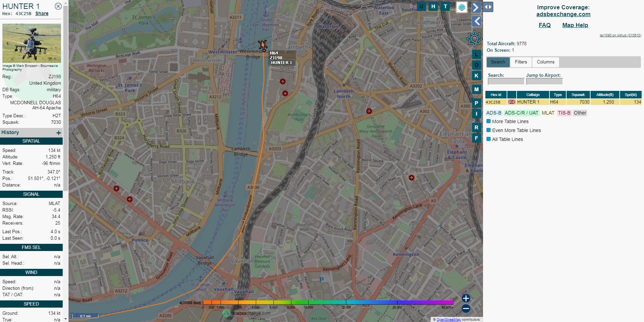This screenshot has width=644, height=322.
Task: Open the adsbexchange.com coverage link
Action: click(563, 14)
